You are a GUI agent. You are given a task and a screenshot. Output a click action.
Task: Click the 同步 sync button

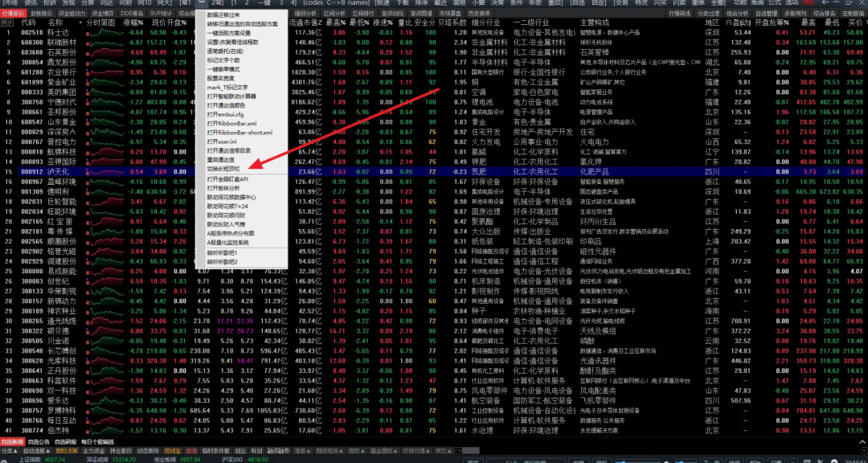[7, 23]
